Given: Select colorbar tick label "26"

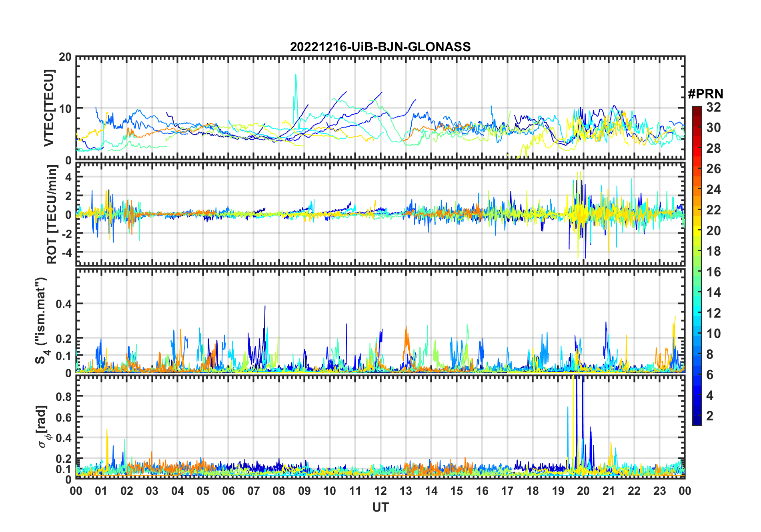Looking at the screenshot, I should click(713, 169).
